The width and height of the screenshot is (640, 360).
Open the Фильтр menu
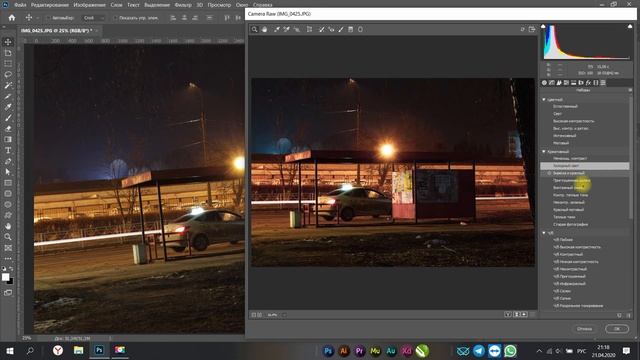pyautogui.click(x=182, y=5)
